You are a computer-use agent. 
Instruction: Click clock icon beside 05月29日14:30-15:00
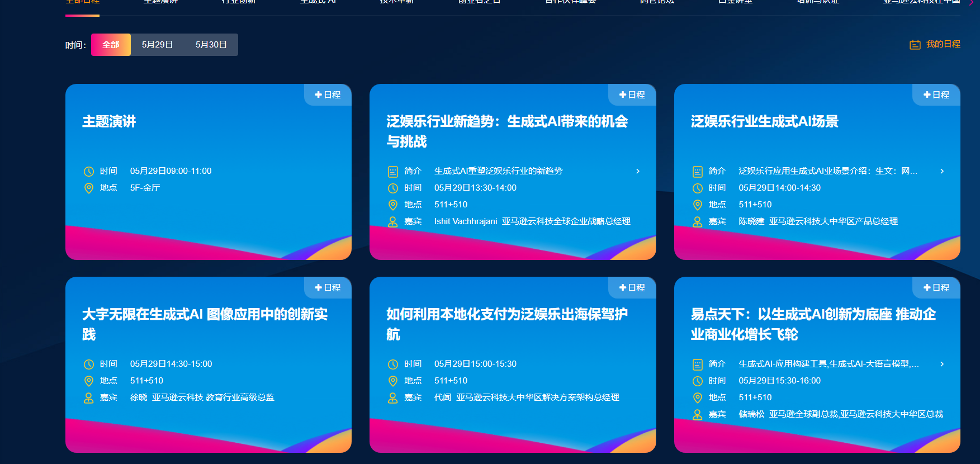point(88,364)
